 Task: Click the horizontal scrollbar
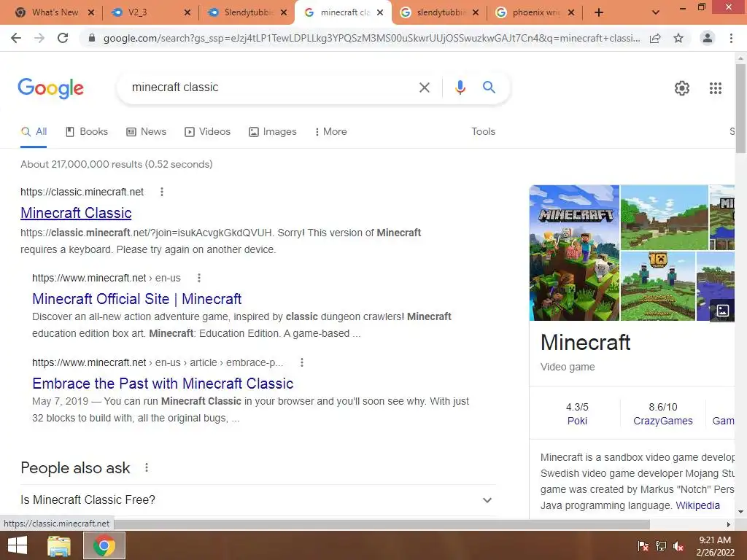click(381, 524)
